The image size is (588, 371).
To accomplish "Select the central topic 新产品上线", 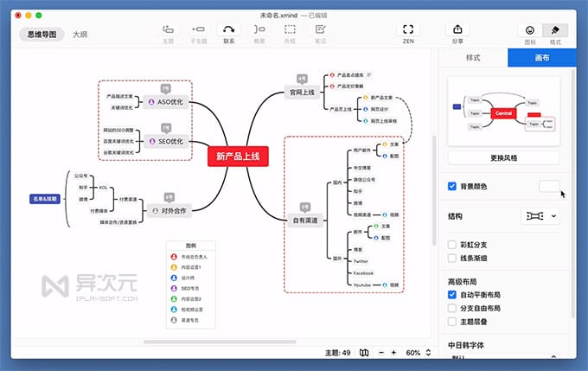I will 238,157.
